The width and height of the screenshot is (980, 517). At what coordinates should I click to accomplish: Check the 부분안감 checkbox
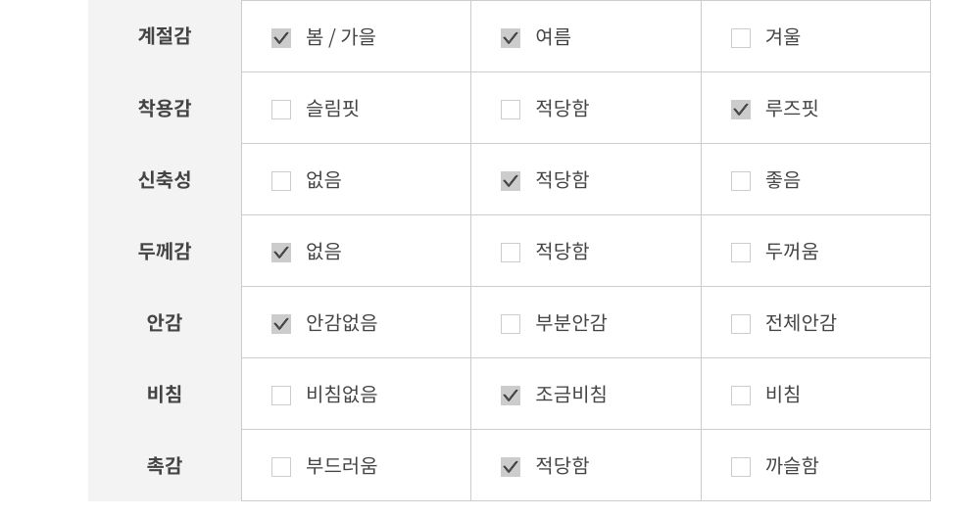[x=511, y=324]
